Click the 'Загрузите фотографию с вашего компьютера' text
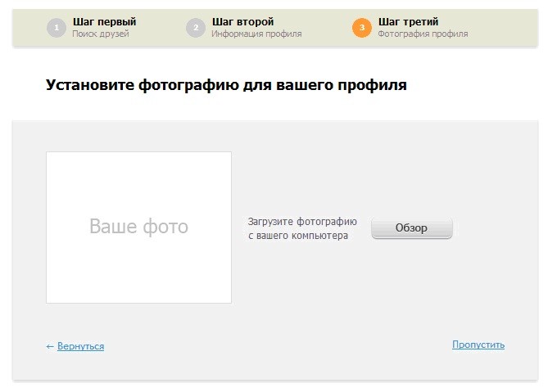557x392 pixels. (x=302, y=228)
